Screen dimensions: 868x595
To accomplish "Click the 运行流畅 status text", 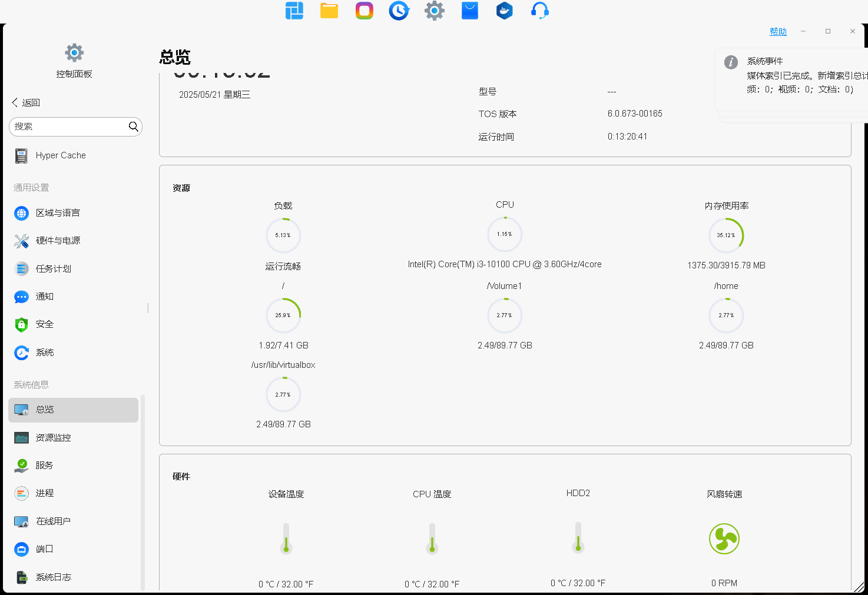I will pyautogui.click(x=283, y=267).
